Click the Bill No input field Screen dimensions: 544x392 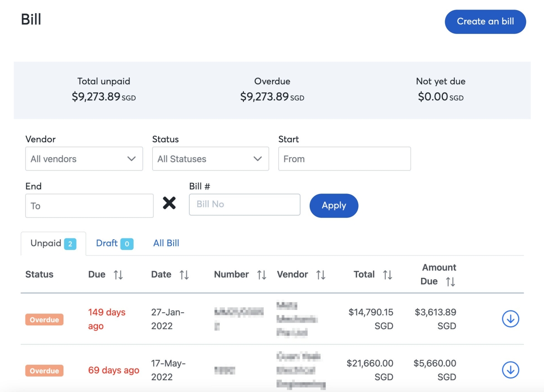pos(244,204)
